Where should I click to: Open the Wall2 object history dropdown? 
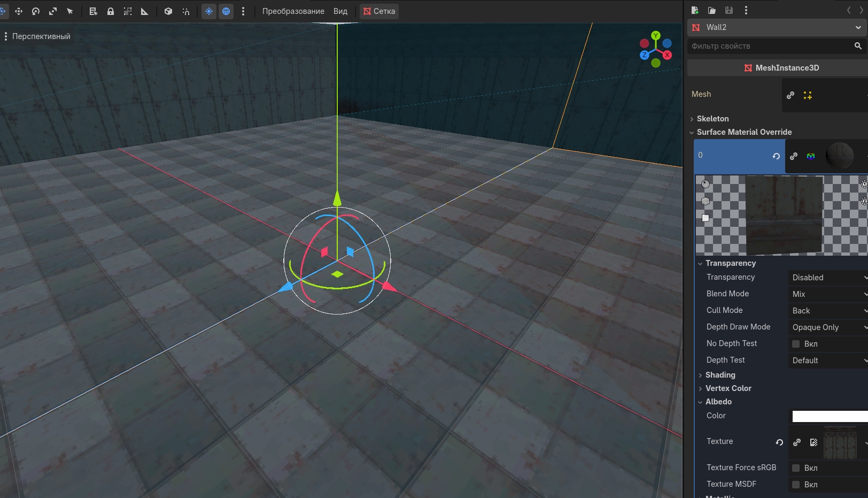pos(777,27)
